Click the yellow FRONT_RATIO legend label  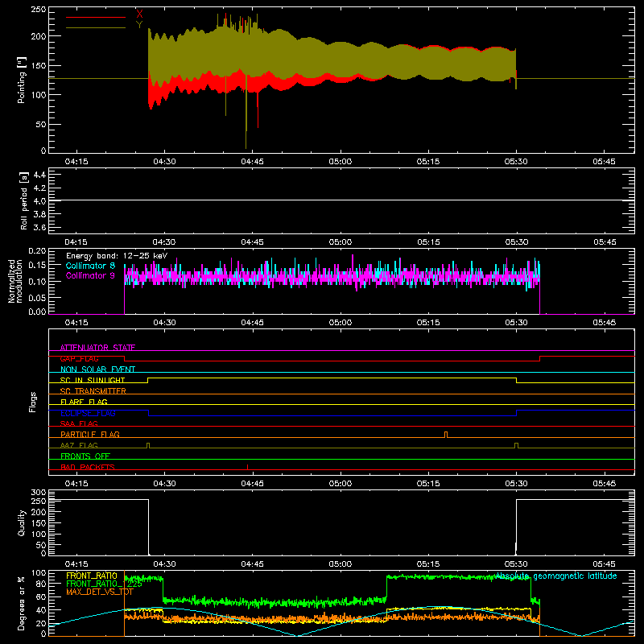click(x=92, y=576)
